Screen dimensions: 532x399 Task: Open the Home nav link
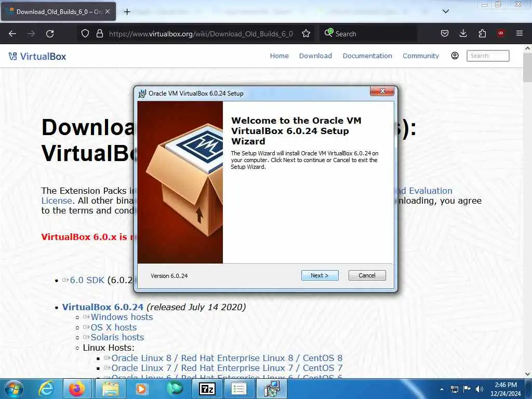[279, 56]
